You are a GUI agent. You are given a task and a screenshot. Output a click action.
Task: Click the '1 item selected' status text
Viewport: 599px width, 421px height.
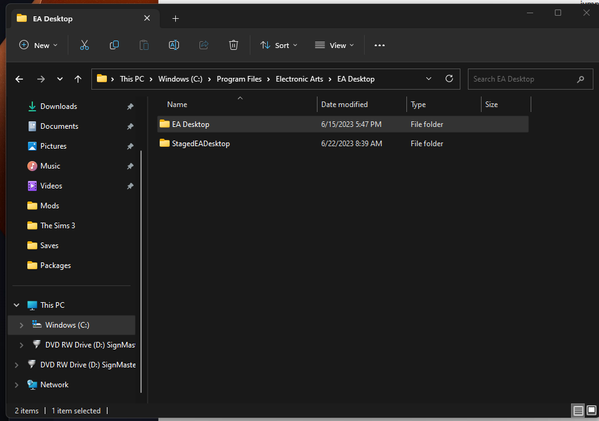(x=76, y=411)
